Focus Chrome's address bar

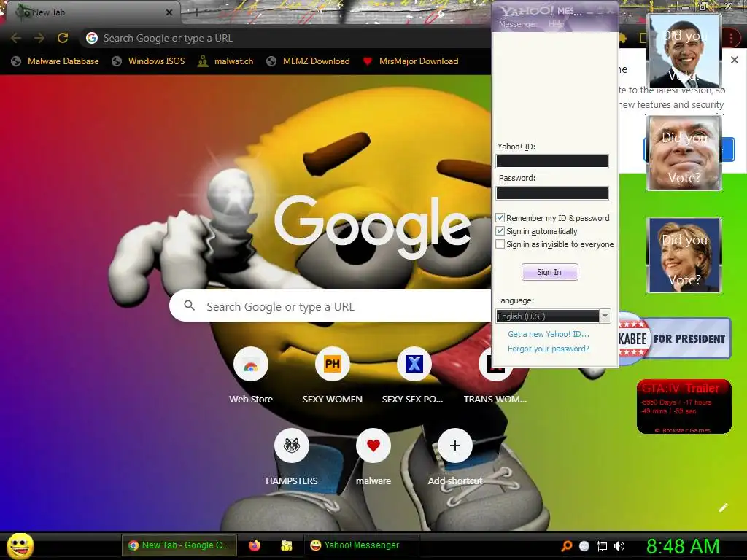286,38
